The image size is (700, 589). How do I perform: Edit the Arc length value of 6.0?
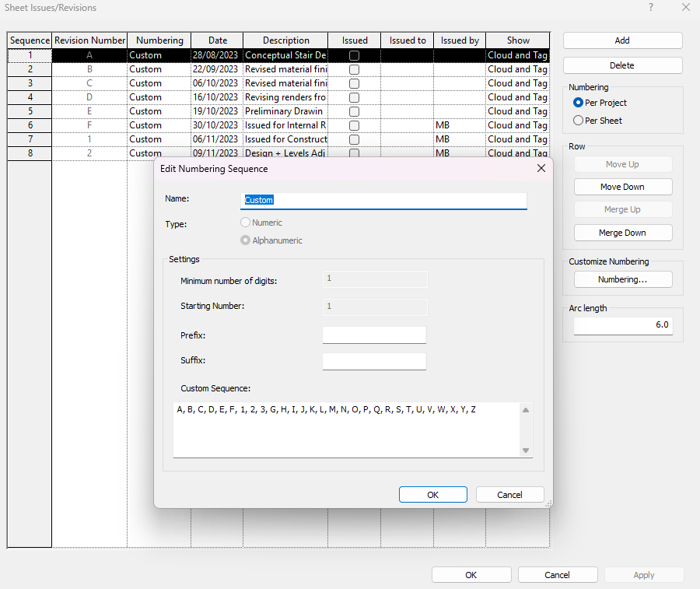tap(622, 324)
